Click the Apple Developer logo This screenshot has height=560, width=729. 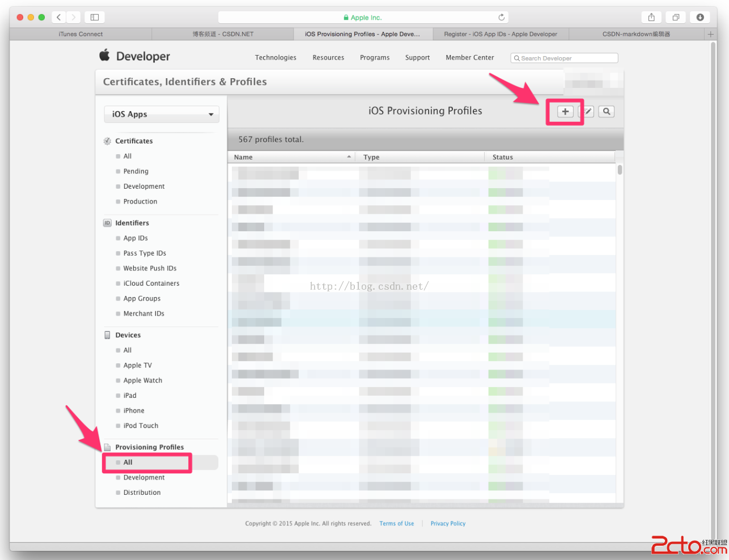tap(135, 56)
